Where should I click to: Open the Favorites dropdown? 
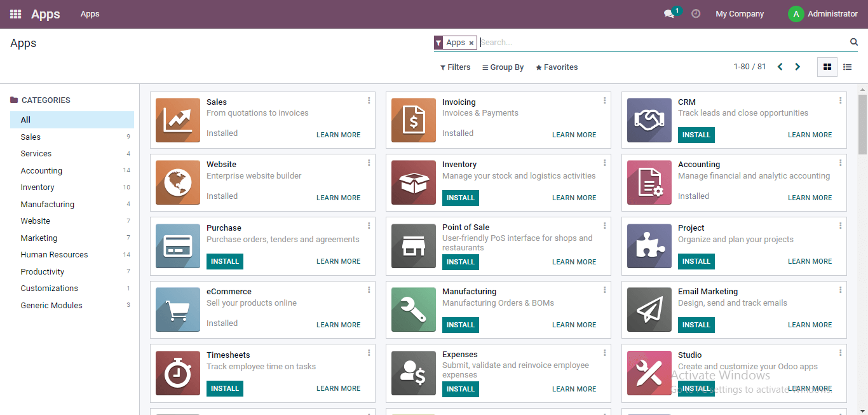pyautogui.click(x=557, y=67)
